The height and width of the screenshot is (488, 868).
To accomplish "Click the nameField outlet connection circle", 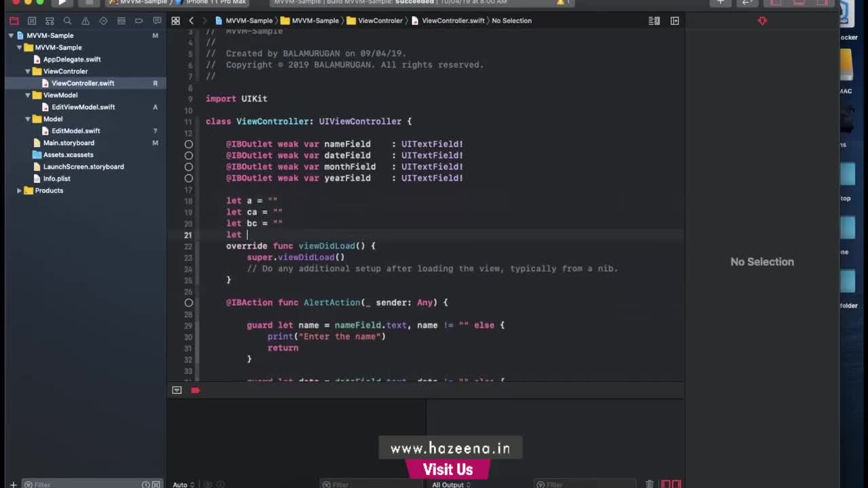I will [189, 144].
